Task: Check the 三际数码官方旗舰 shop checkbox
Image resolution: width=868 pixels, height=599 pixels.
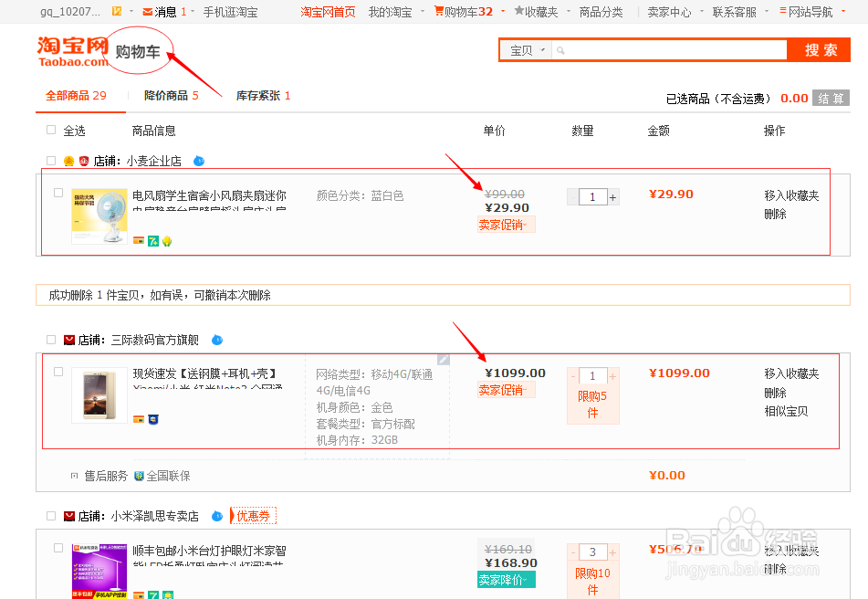Action: click(51, 340)
